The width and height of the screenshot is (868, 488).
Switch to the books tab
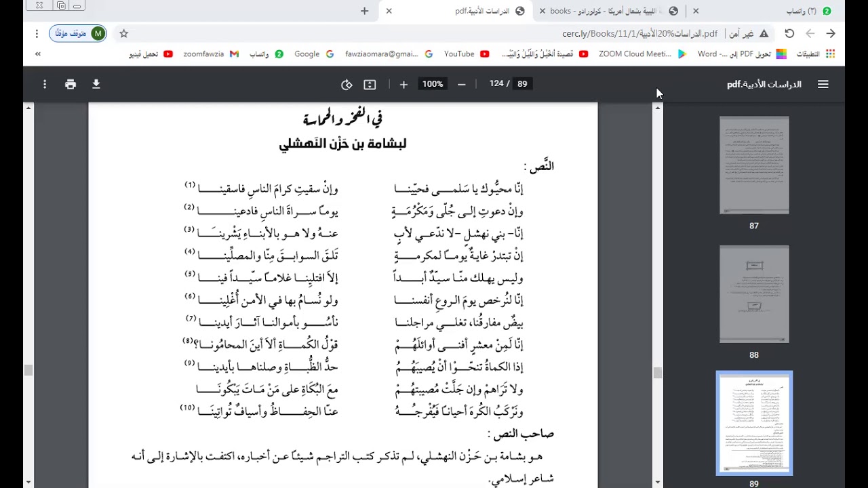609,11
